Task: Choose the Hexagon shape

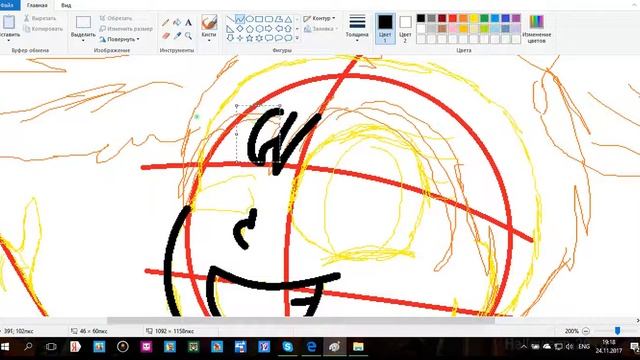Action: 259,29
